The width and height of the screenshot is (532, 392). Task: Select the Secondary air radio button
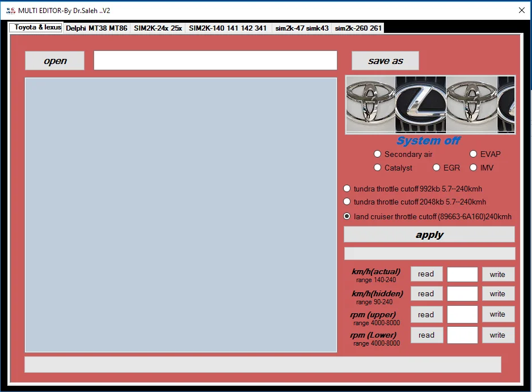pyautogui.click(x=377, y=154)
